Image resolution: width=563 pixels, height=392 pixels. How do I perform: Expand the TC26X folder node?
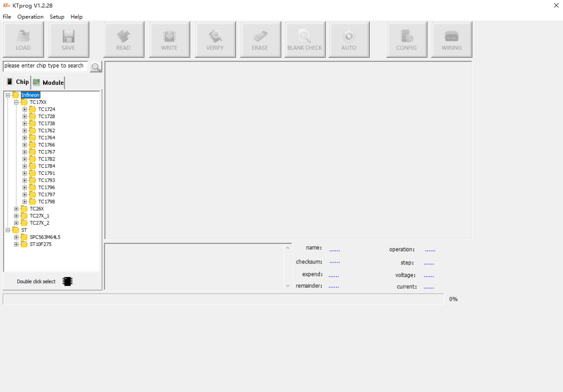pyautogui.click(x=16, y=209)
